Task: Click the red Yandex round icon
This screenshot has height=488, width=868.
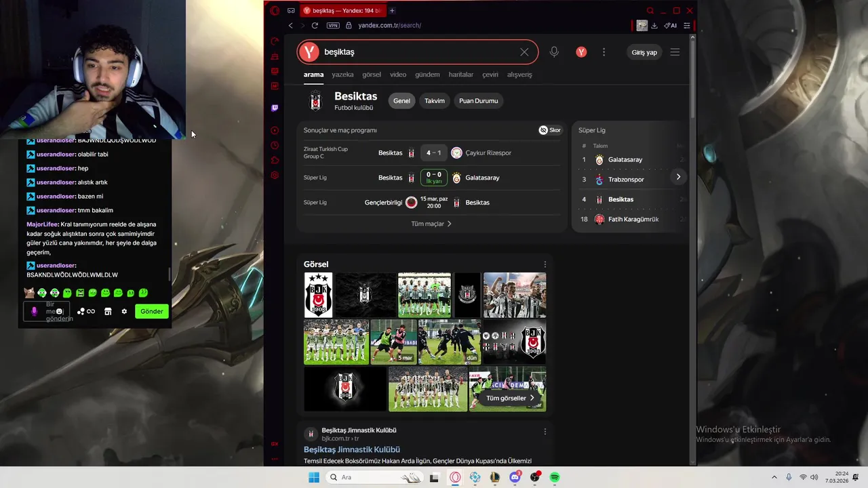Action: [581, 52]
